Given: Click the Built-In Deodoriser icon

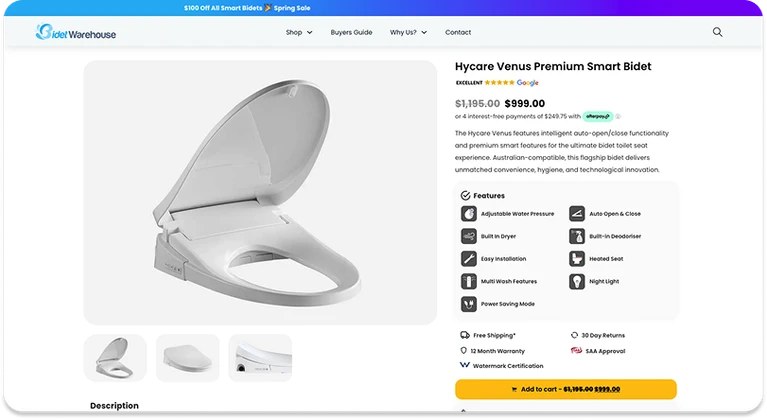Looking at the screenshot, I should coord(577,236).
